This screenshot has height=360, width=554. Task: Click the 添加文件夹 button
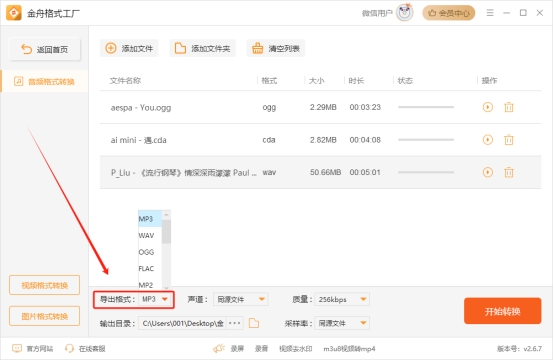click(x=202, y=48)
